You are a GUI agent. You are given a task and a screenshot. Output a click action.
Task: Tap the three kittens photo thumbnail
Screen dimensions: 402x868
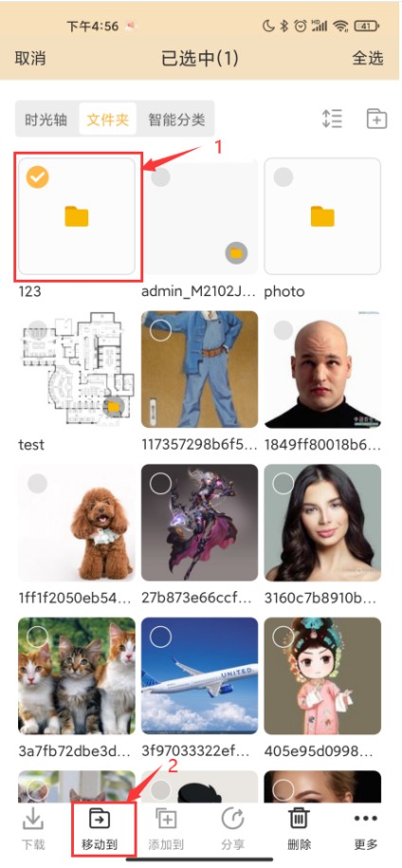pos(76,675)
